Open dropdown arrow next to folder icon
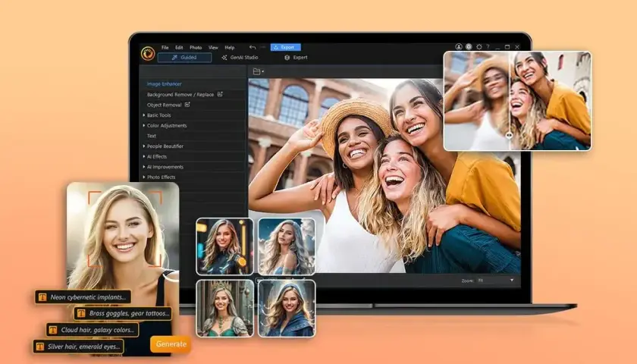Image resolution: width=637 pixels, height=364 pixels. click(263, 71)
